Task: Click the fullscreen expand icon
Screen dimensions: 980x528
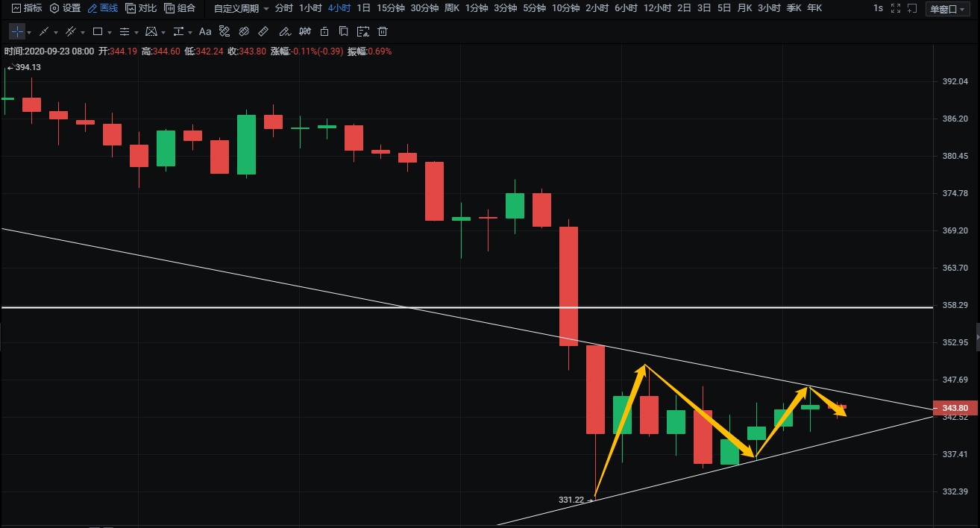Action: point(896,8)
